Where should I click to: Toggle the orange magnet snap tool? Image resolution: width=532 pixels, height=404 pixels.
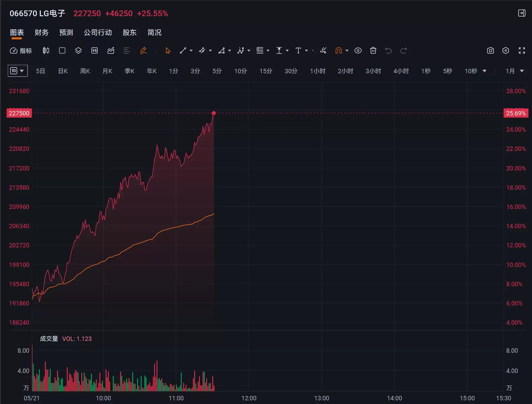[x=339, y=51]
